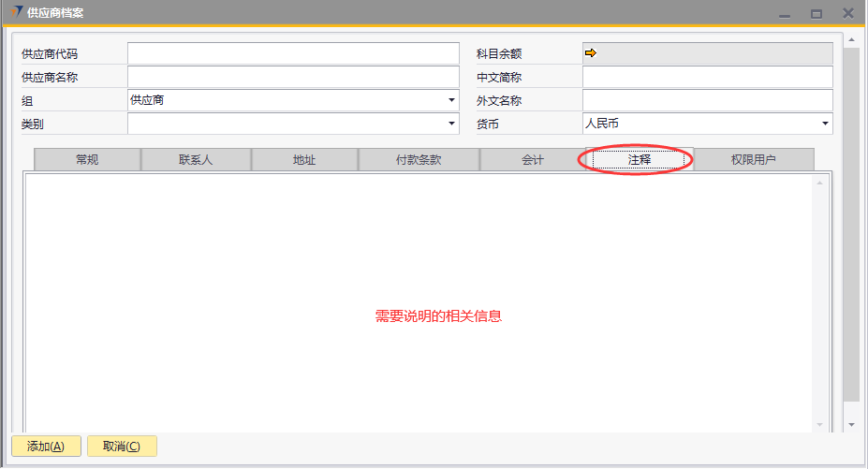Image resolution: width=868 pixels, height=469 pixels.
Task: Open the 组 dropdown showing 供应商
Action: point(293,100)
